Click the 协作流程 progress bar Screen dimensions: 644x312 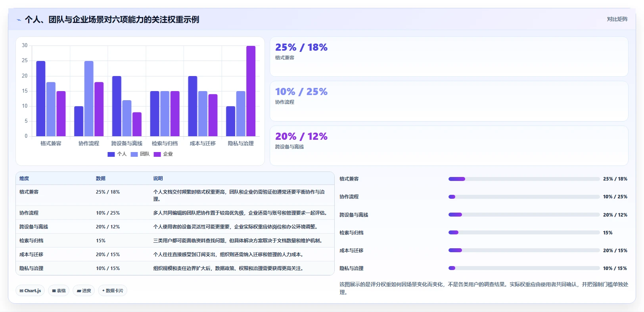tap(524, 197)
